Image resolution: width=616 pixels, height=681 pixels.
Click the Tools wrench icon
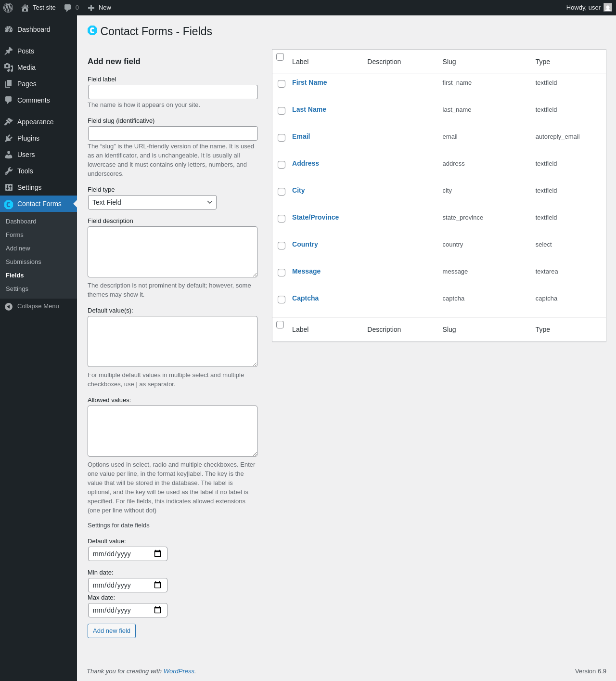point(9,171)
